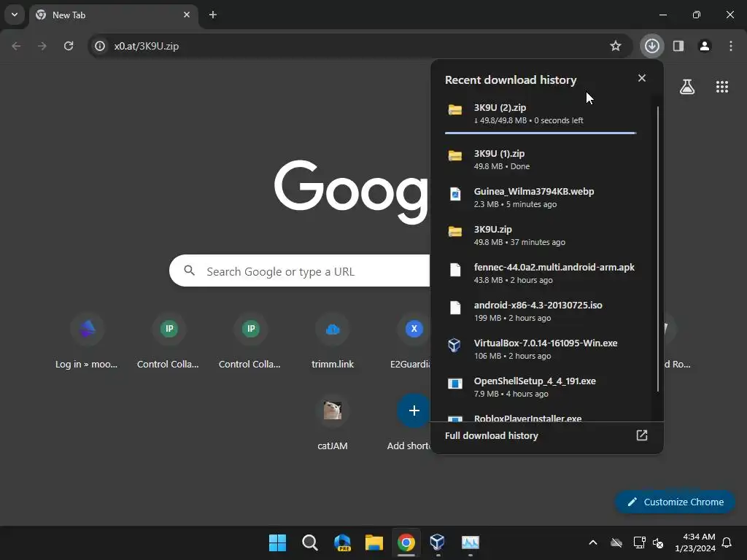747x560 pixels.
Task: Add shortcut with the plus button
Action: [414, 411]
